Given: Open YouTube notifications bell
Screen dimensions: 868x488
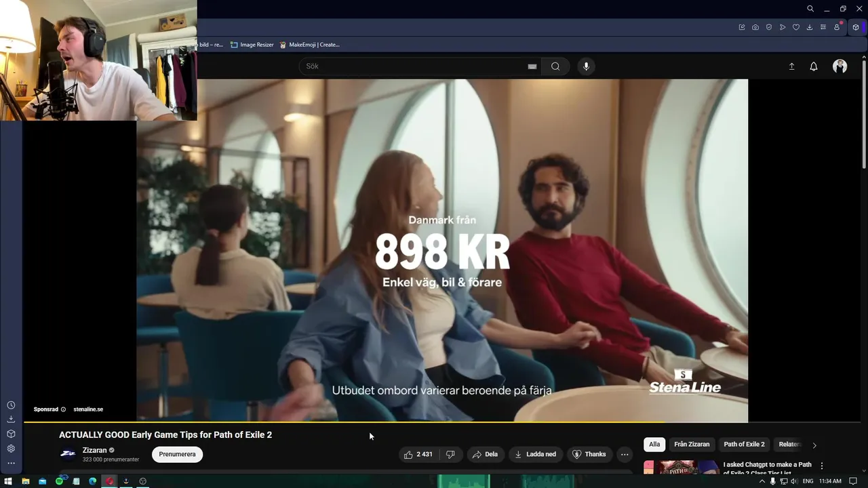Looking at the screenshot, I should pyautogui.click(x=814, y=66).
